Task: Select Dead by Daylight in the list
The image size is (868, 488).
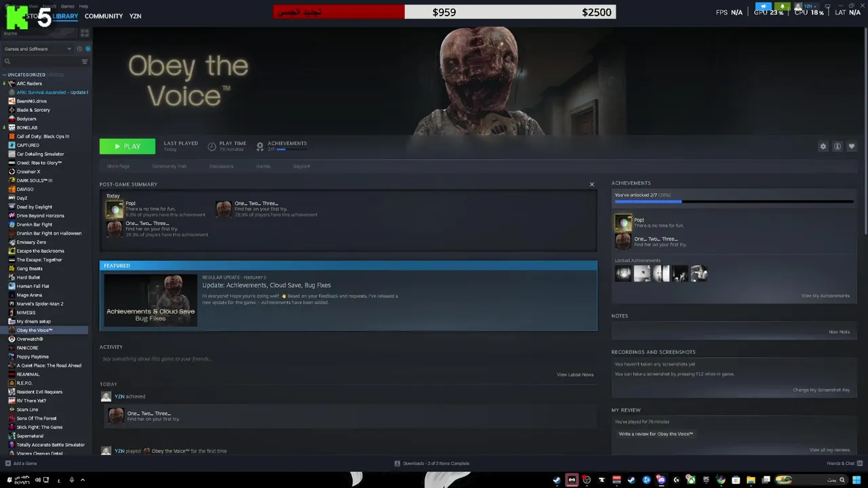Action: [x=35, y=207]
